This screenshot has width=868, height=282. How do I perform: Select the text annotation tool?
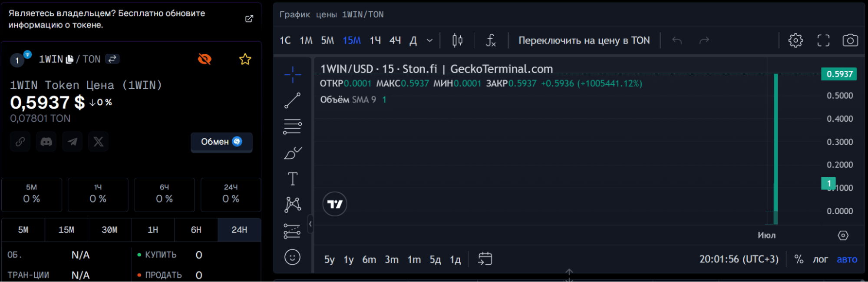293,179
